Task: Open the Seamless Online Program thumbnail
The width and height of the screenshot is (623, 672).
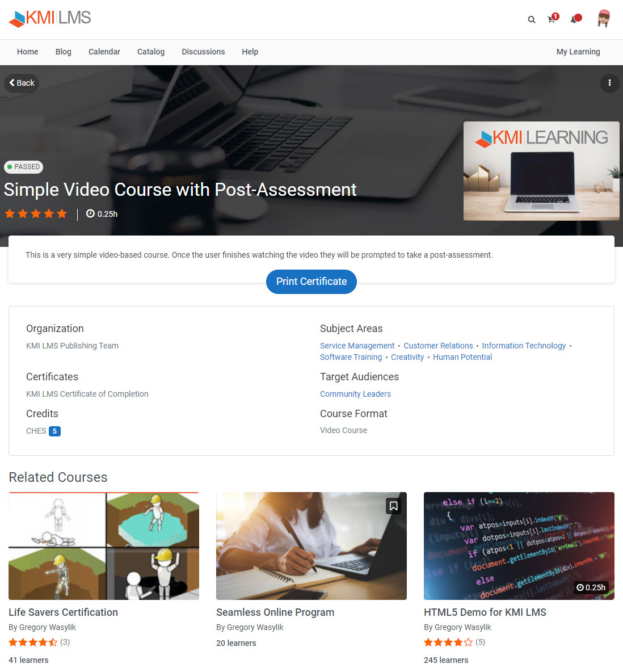Action: [311, 546]
